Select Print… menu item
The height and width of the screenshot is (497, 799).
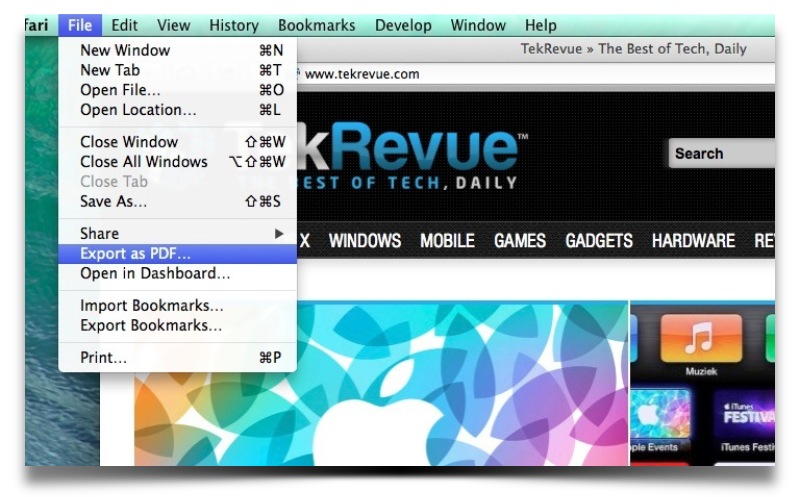point(177,357)
